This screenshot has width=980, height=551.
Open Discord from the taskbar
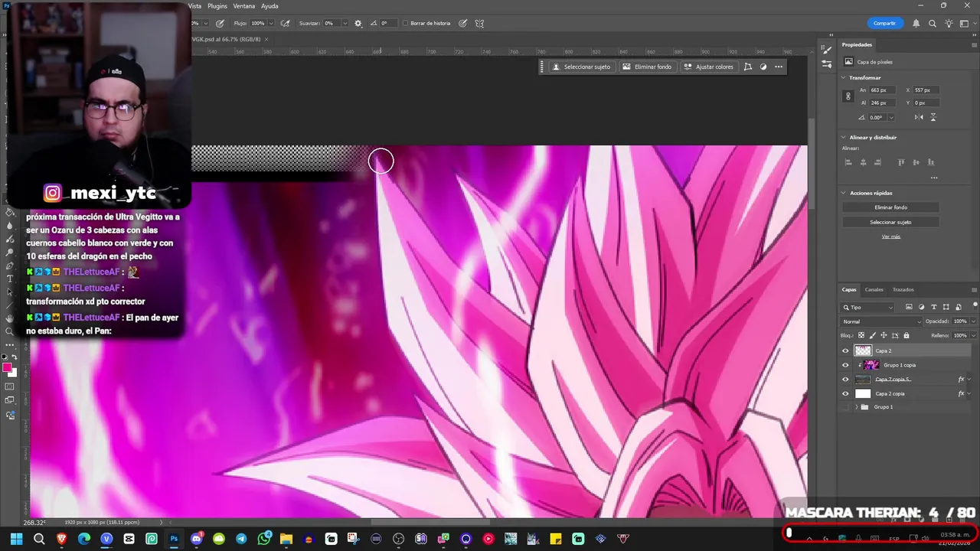click(x=196, y=539)
